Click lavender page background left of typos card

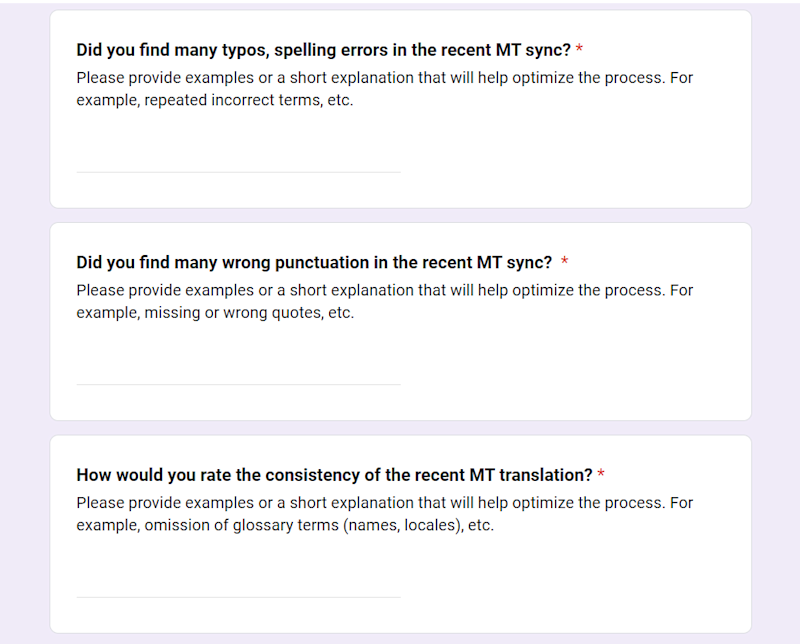[24, 110]
